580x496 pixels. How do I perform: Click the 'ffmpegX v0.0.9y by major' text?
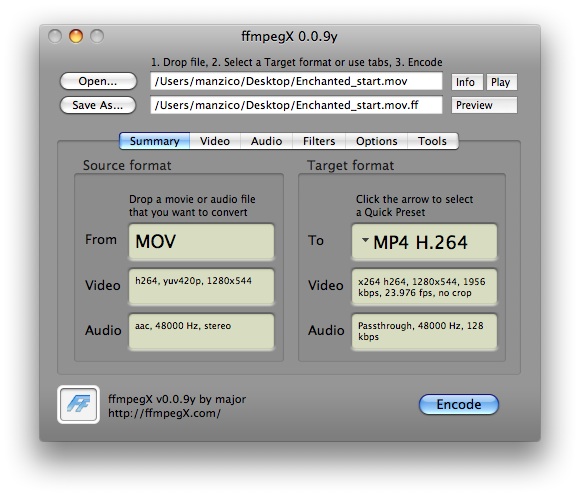click(177, 399)
